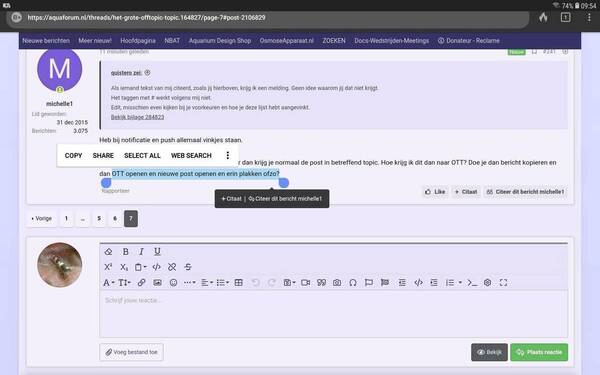Viewport: 600px width, 375px height.
Task: Open the ZOEKEN nav item
Action: (334, 41)
